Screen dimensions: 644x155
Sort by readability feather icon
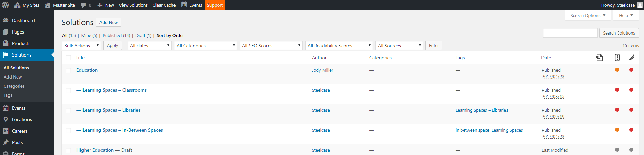(x=631, y=58)
